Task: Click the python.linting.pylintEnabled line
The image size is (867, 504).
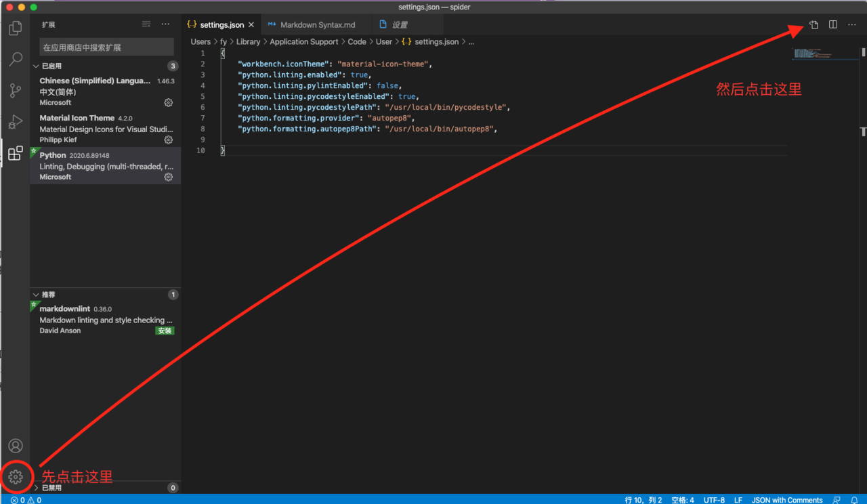Action: point(320,86)
